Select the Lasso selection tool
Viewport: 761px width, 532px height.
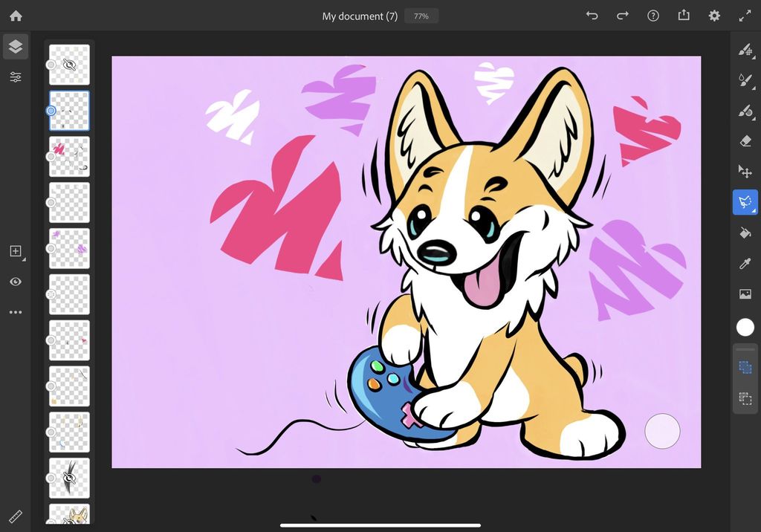745,201
